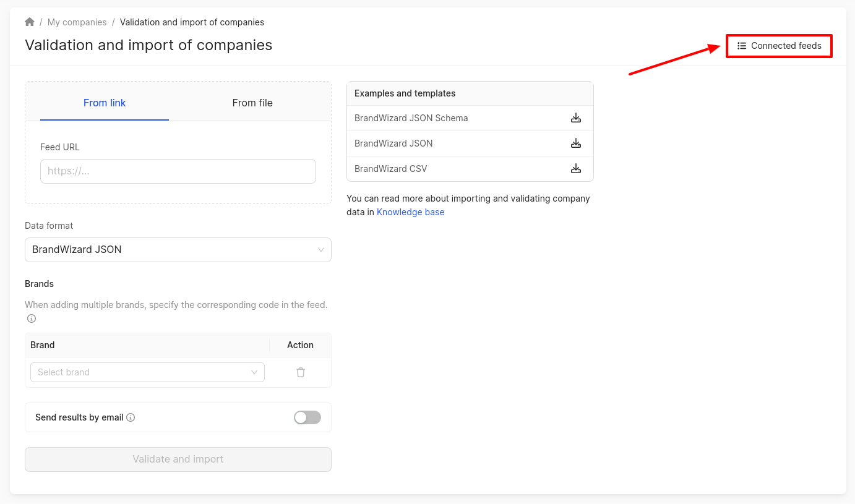
Task: Open Connected feeds list
Action: point(779,46)
